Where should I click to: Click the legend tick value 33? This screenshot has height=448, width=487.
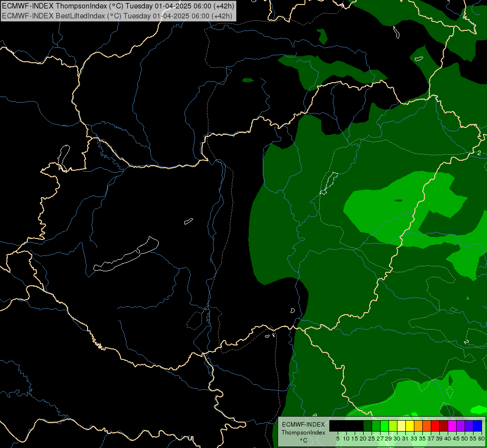(x=414, y=439)
